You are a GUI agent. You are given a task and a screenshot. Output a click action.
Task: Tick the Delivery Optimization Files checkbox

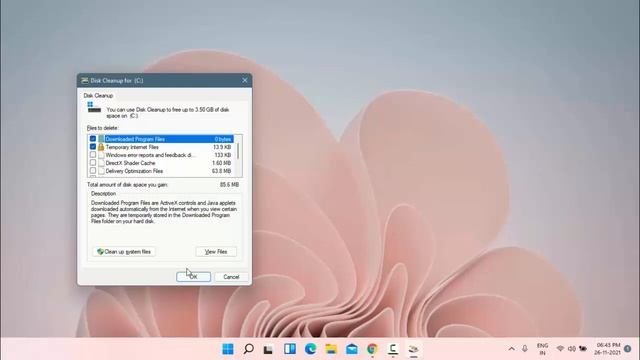pos(93,171)
